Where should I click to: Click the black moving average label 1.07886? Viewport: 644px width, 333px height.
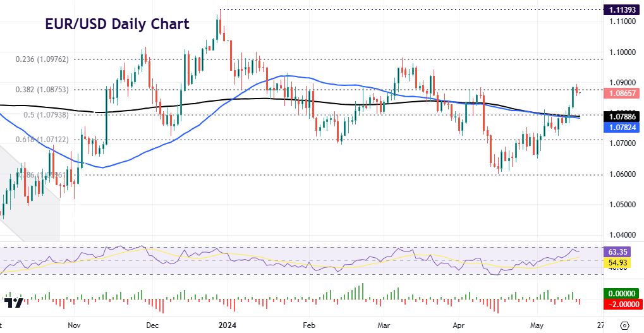point(622,116)
